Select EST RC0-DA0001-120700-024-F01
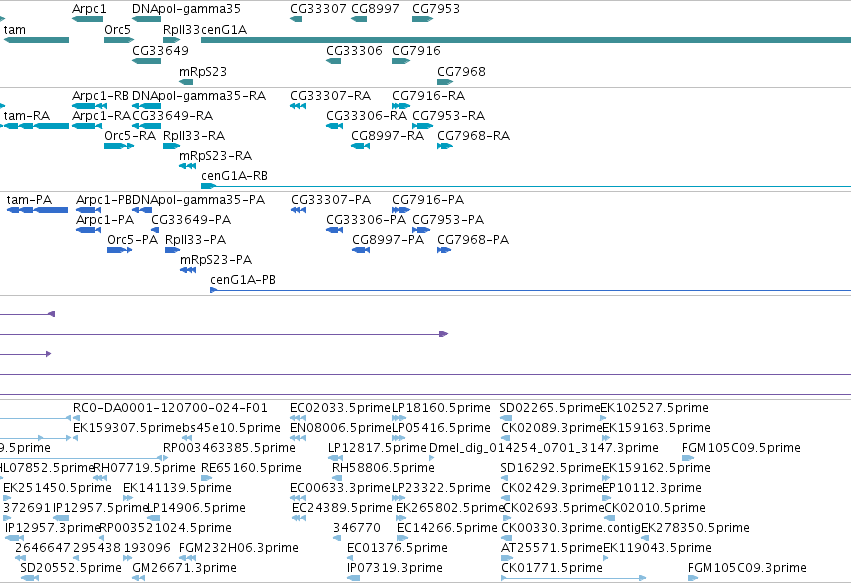The width and height of the screenshot is (851, 583). tap(170, 408)
